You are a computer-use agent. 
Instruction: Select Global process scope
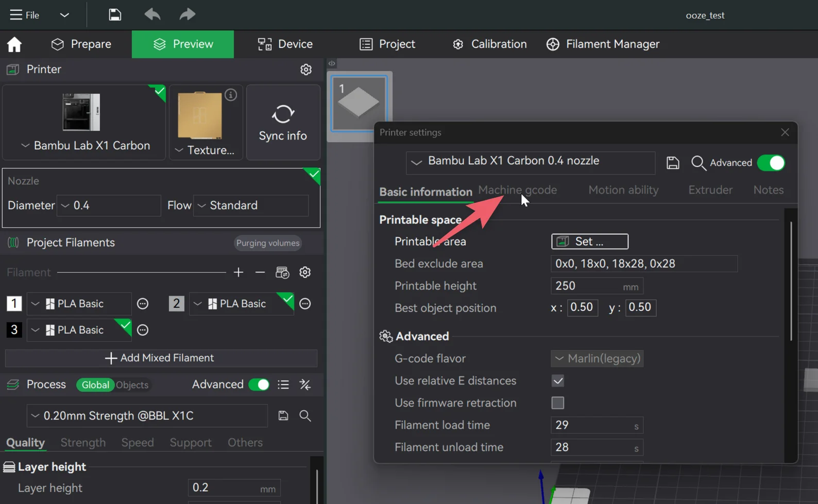coord(95,385)
